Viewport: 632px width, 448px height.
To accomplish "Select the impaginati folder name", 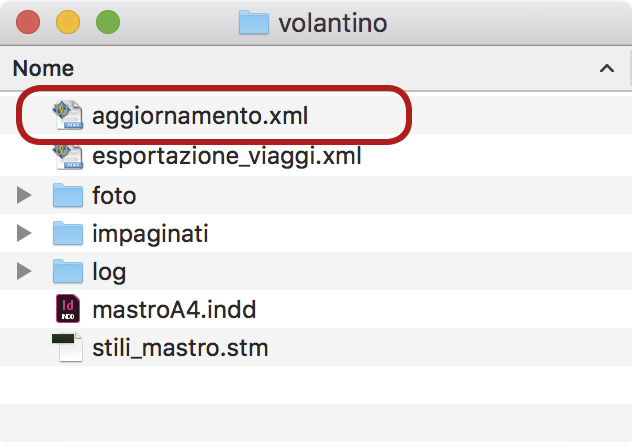I will tap(150, 234).
